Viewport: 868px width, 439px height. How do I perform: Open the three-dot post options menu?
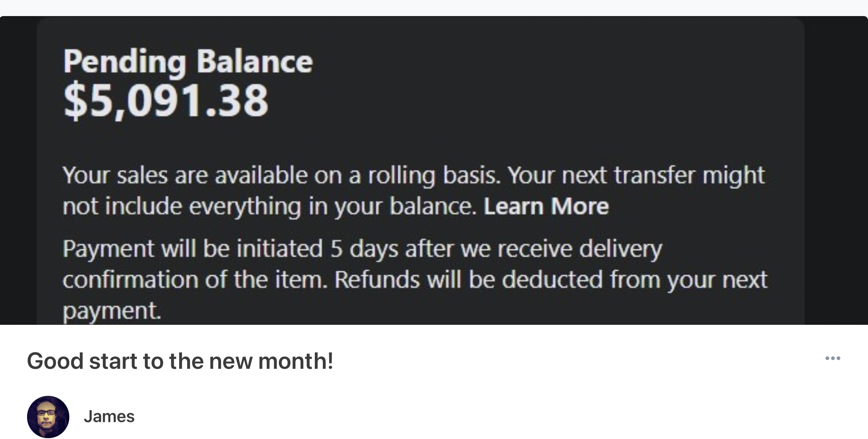coord(833,358)
